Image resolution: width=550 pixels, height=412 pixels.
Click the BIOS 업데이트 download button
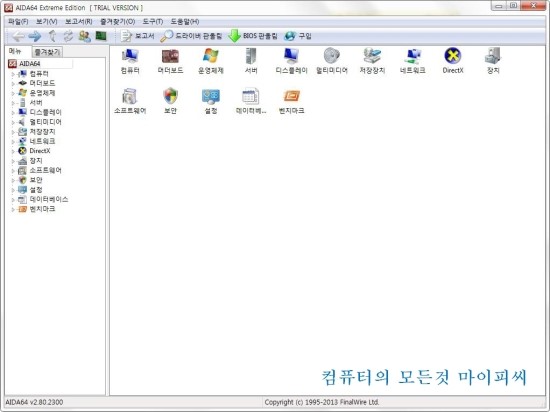tap(253, 36)
